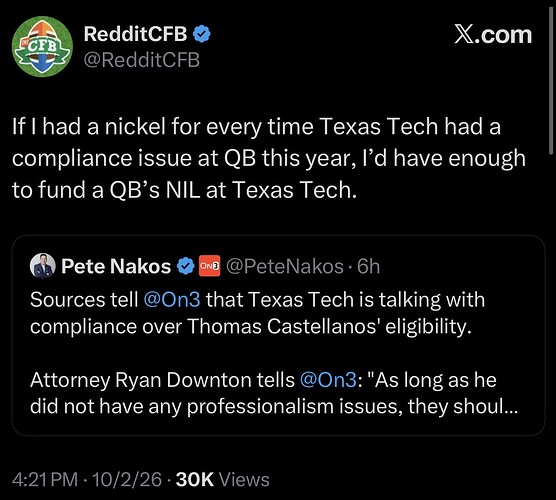Click the RedditCFB verified badge
Screen dimensions: 556x500
(x=201, y=34)
